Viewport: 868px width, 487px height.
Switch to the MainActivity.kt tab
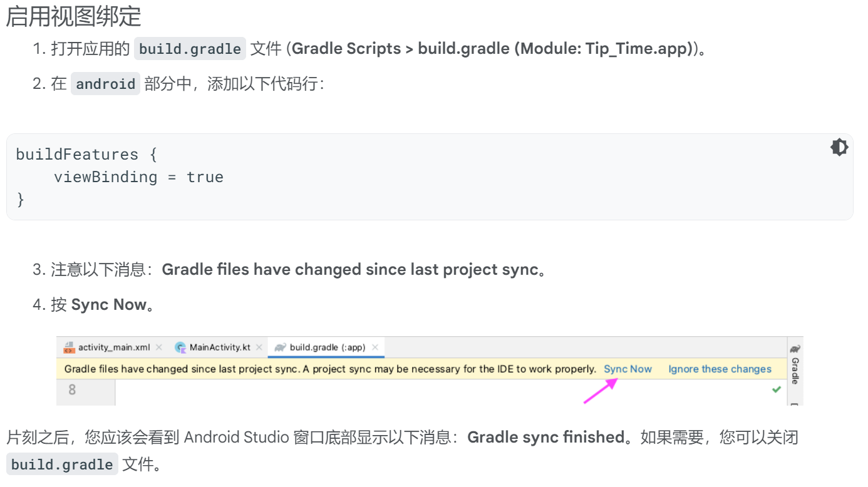(x=220, y=347)
